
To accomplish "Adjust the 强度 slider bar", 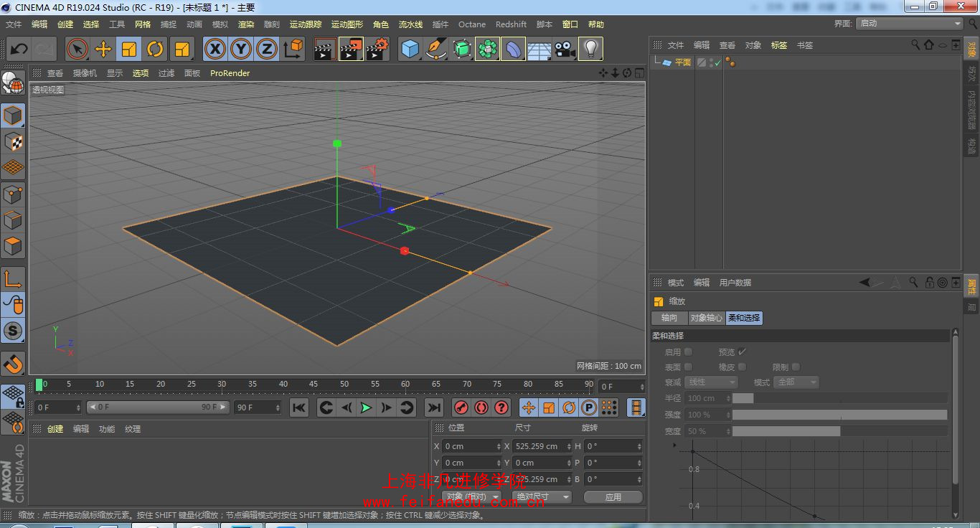I will pos(839,415).
